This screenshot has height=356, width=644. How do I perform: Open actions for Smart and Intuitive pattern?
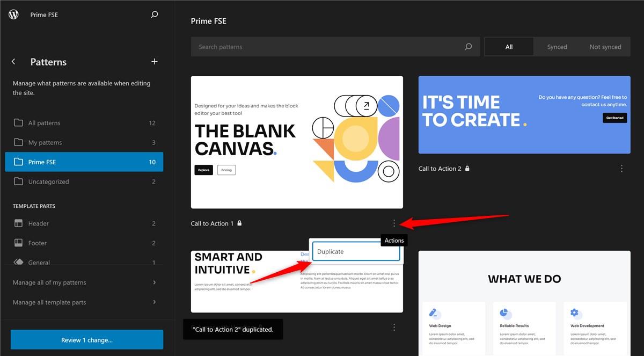click(x=394, y=327)
